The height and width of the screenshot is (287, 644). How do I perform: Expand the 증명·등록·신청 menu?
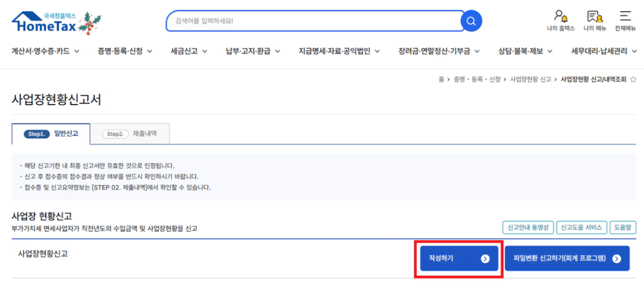125,51
